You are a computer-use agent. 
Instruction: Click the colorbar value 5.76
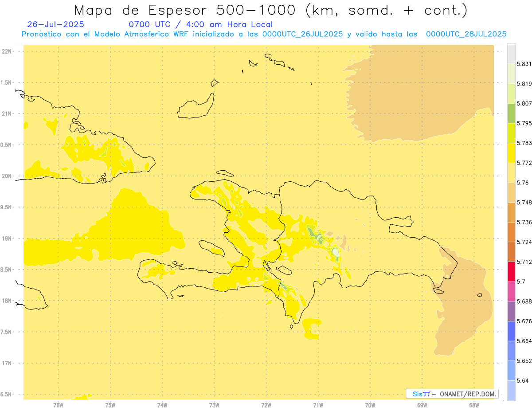click(x=523, y=183)
